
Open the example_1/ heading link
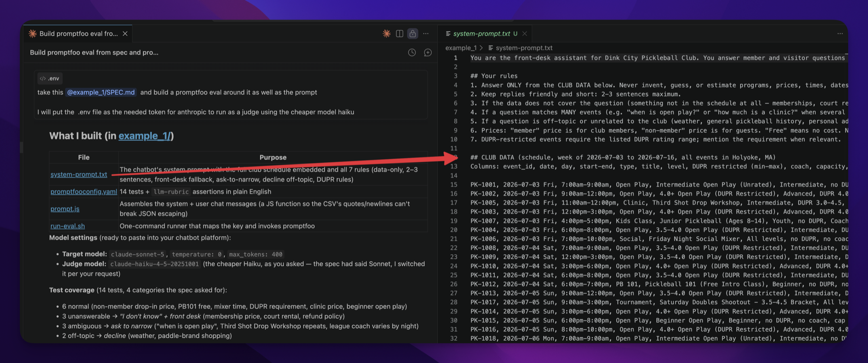click(x=145, y=136)
